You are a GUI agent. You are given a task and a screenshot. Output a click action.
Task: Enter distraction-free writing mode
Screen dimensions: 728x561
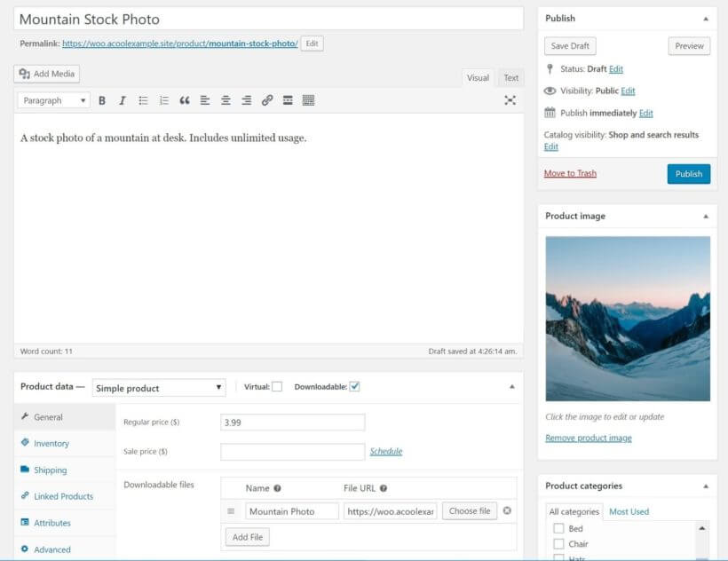click(510, 100)
